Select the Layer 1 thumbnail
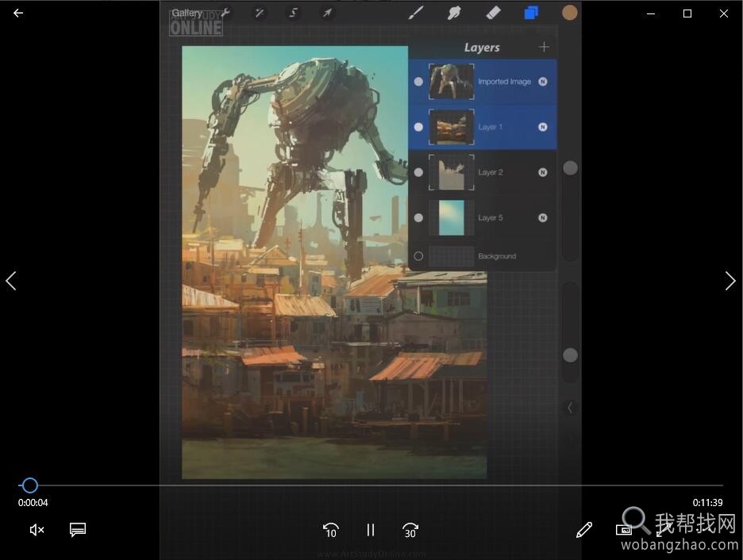Image resolution: width=743 pixels, height=560 pixels. click(x=452, y=127)
